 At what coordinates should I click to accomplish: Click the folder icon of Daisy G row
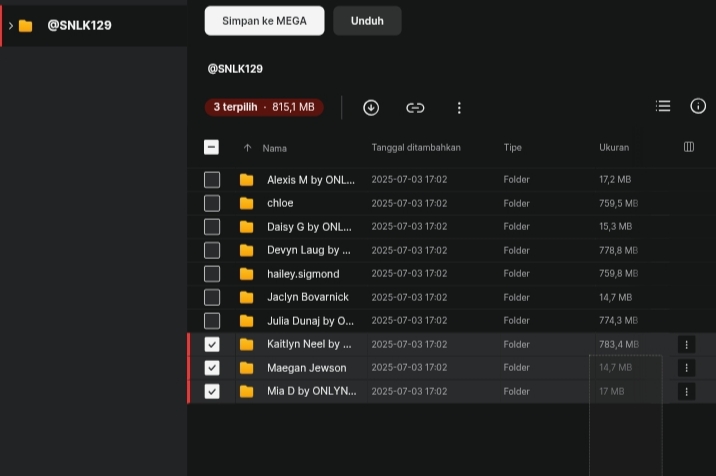[247, 227]
